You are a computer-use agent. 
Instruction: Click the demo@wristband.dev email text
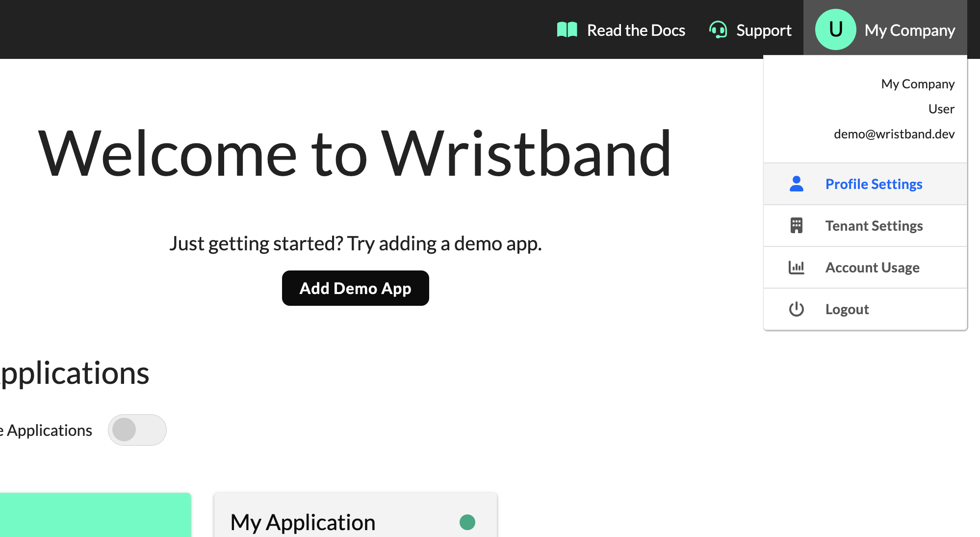point(894,134)
